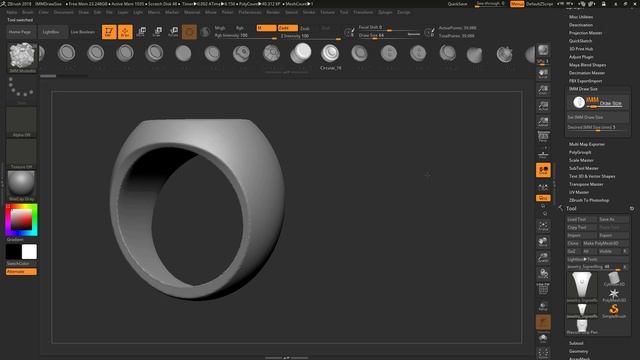Click Set IMM Draw Size button
Image resolution: width=640 pixels, height=360 pixels.
(x=598, y=118)
